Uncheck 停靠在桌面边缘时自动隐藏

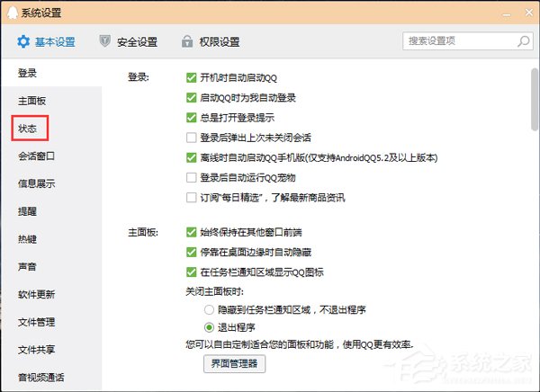pyautogui.click(x=191, y=253)
